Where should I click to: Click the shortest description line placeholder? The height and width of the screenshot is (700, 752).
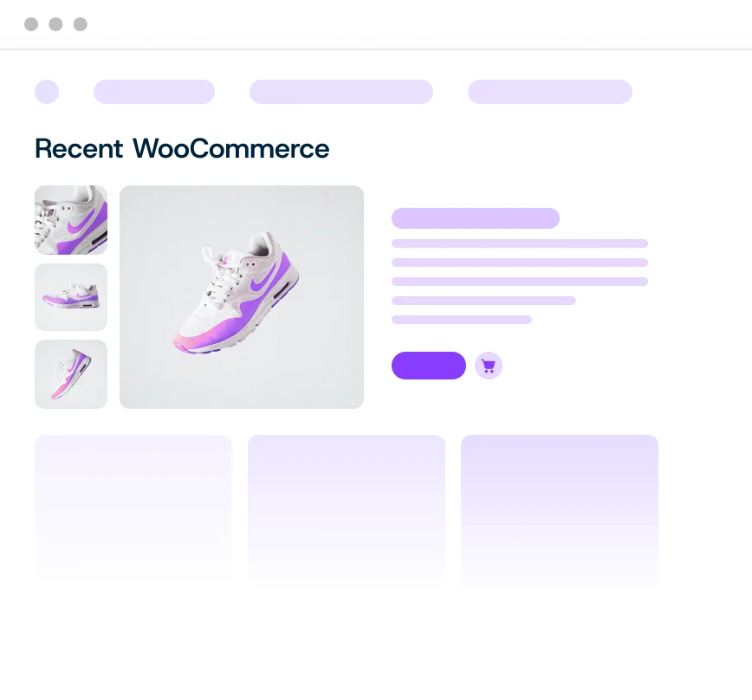[x=462, y=320]
